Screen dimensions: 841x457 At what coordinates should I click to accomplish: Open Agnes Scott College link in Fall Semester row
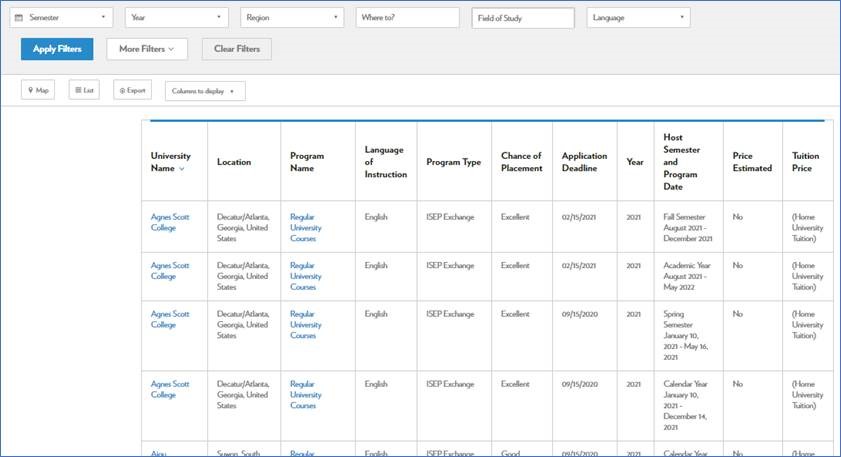click(170, 222)
